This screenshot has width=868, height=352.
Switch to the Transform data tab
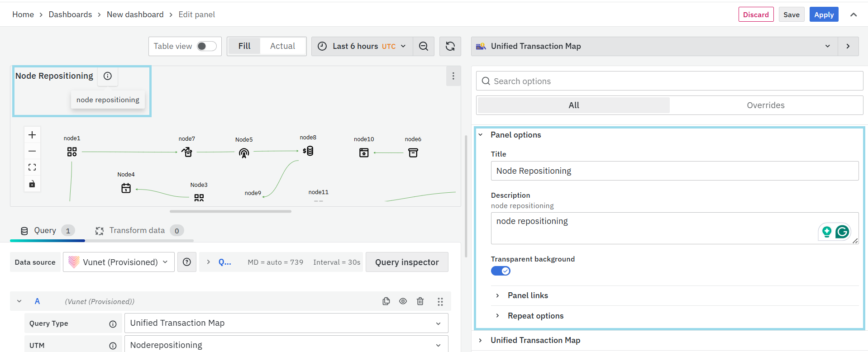point(137,231)
